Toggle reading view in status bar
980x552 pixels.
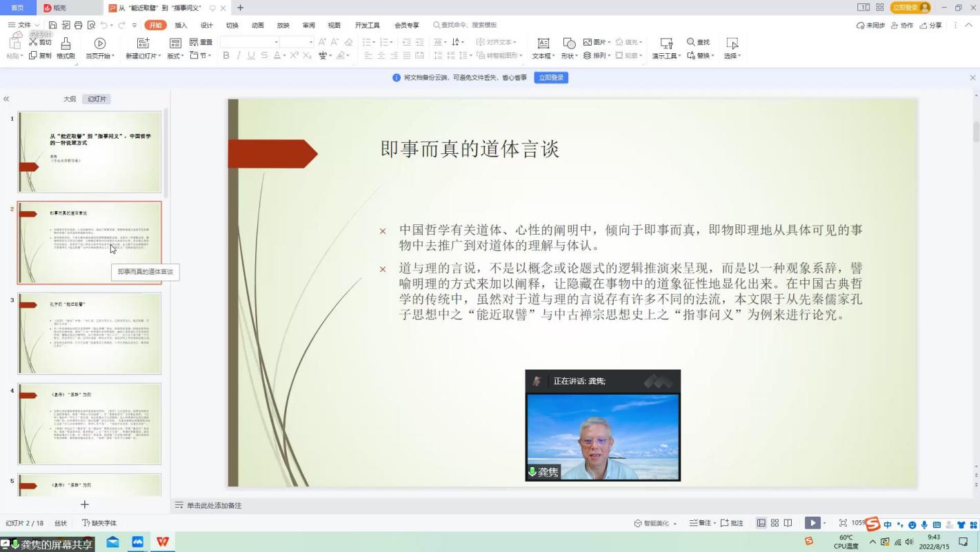(788, 523)
